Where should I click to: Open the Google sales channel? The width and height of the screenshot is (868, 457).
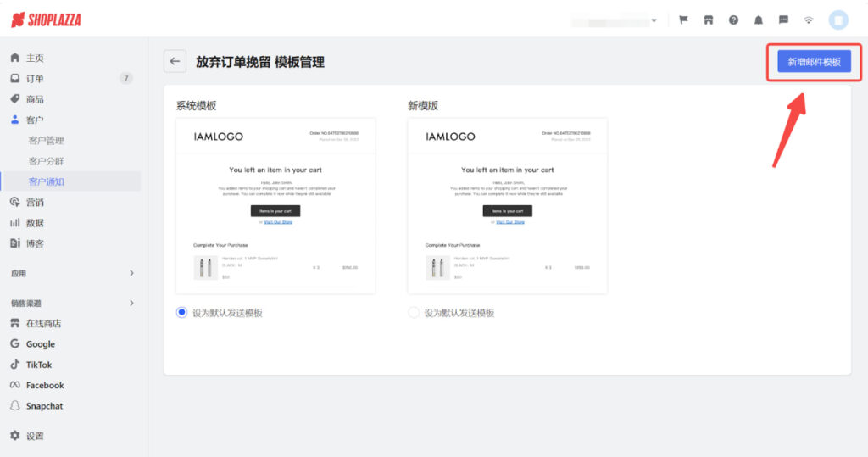(x=40, y=344)
